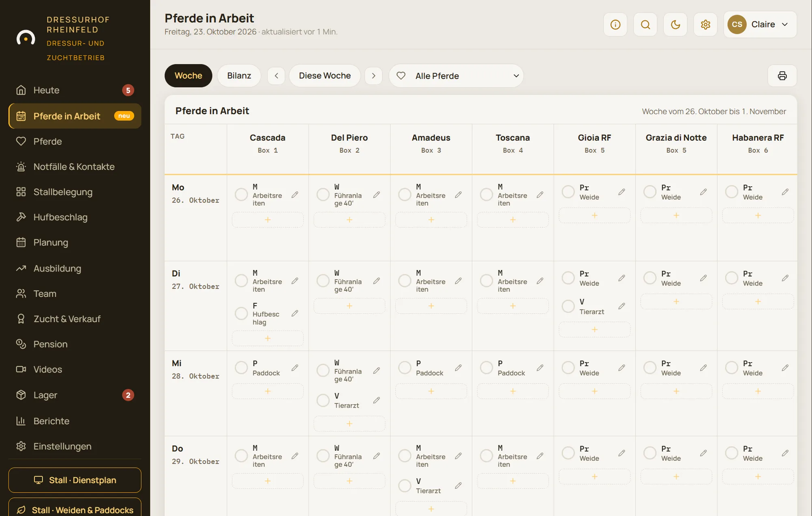Edit Amadeus' Thursday Tierarzt entry pencil

pyautogui.click(x=458, y=486)
